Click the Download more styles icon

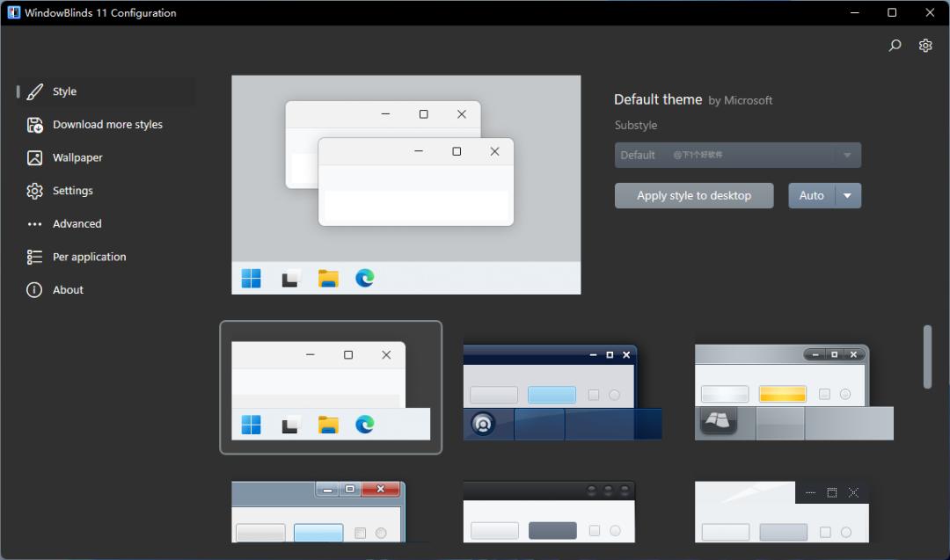point(34,125)
